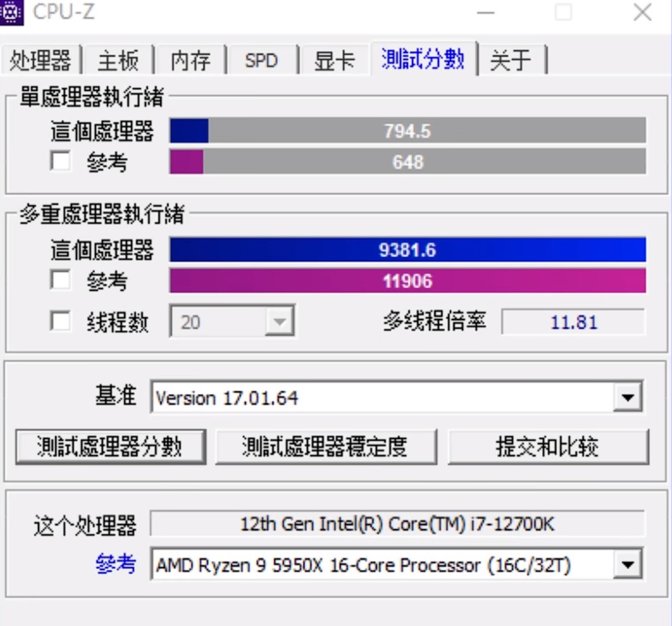Click the AMD Ryzen 9 5950X reference text
Image resolution: width=672 pixels, height=626 pixels.
coord(363,565)
